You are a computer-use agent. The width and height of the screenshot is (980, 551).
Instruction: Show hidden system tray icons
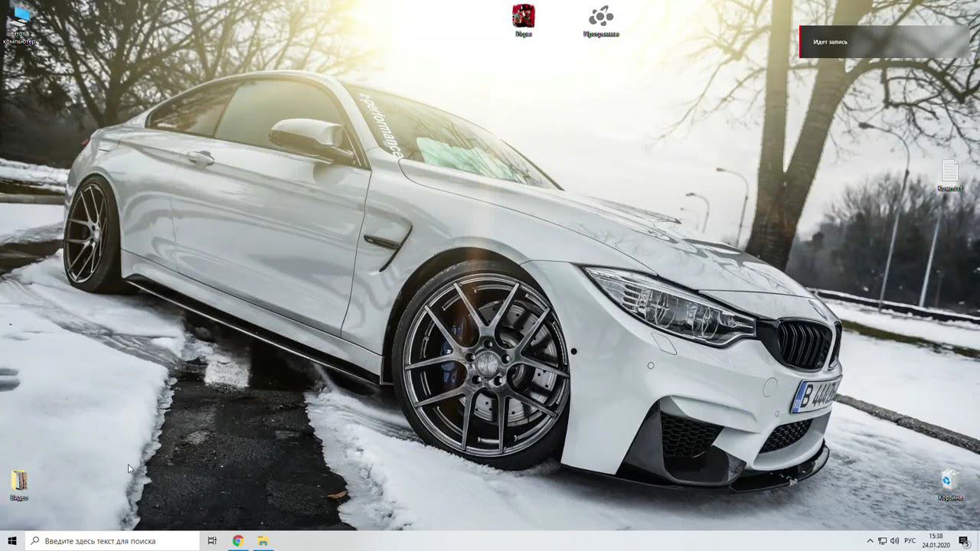pyautogui.click(x=870, y=541)
